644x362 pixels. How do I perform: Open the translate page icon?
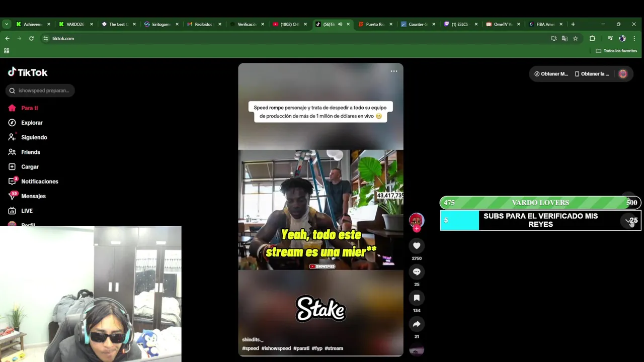[565, 38]
